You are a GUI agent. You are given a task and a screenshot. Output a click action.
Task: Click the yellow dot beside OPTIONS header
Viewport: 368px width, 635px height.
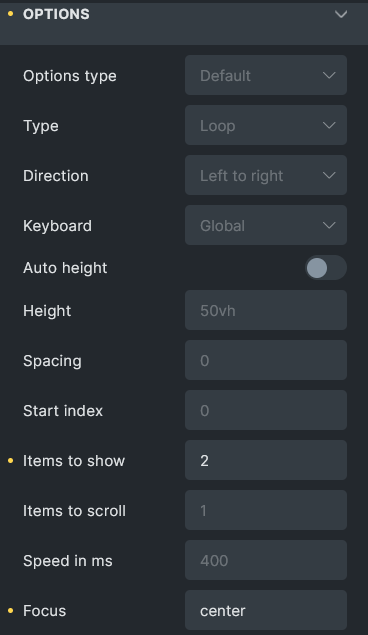tap(11, 14)
